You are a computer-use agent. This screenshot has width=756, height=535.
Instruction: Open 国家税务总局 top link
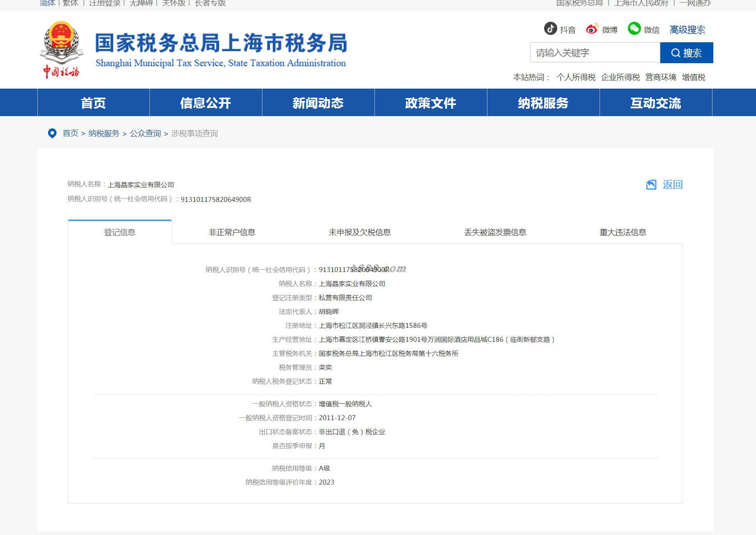(x=579, y=3)
